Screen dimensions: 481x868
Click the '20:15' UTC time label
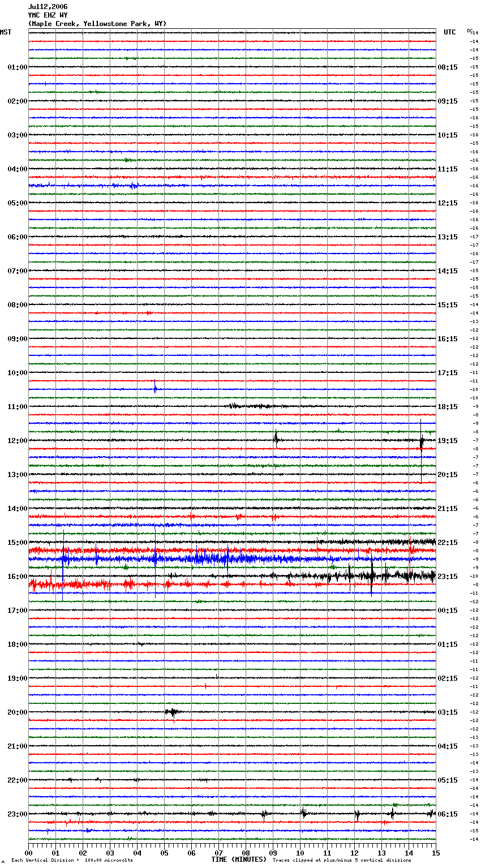pos(448,475)
